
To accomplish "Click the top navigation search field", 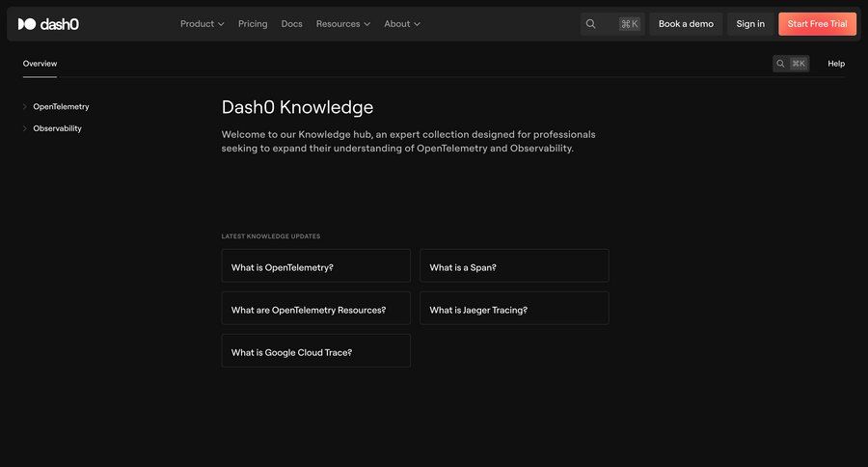I will pos(612,24).
